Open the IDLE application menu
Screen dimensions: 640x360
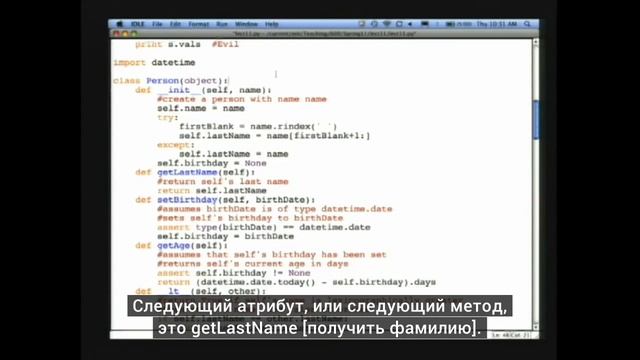138,24
